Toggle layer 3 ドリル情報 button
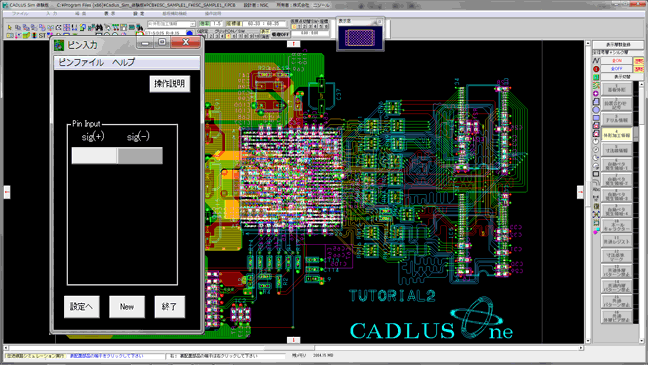This screenshot has height=365, width=648. point(616,119)
